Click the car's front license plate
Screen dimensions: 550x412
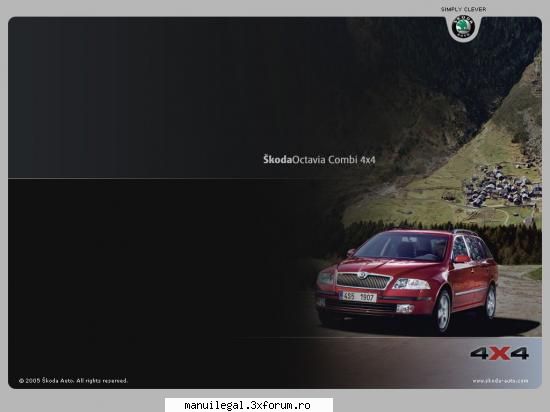(x=358, y=297)
